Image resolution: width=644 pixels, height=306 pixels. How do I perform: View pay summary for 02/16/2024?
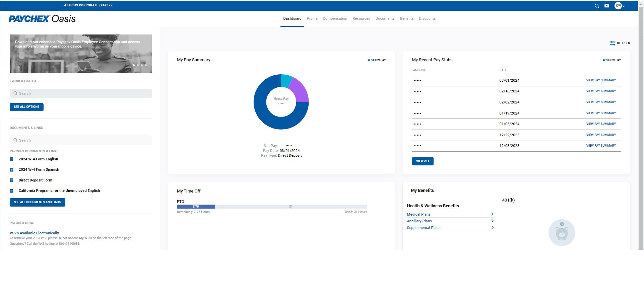coord(601,91)
